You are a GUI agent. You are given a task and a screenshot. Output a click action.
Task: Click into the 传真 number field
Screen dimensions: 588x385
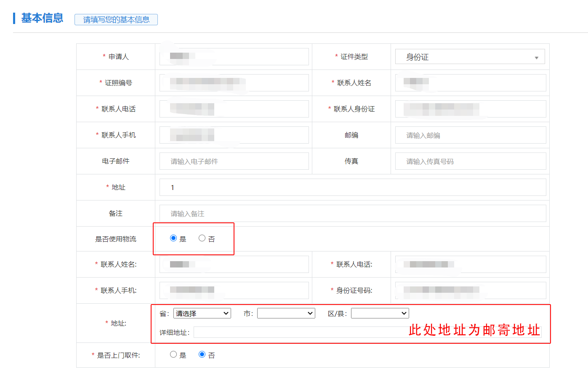[470, 161]
